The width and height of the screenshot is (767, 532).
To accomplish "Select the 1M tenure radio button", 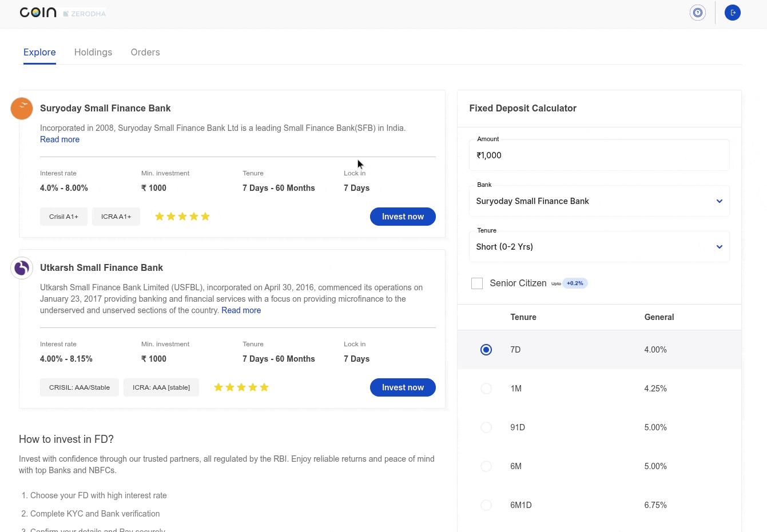I will 486,389.
